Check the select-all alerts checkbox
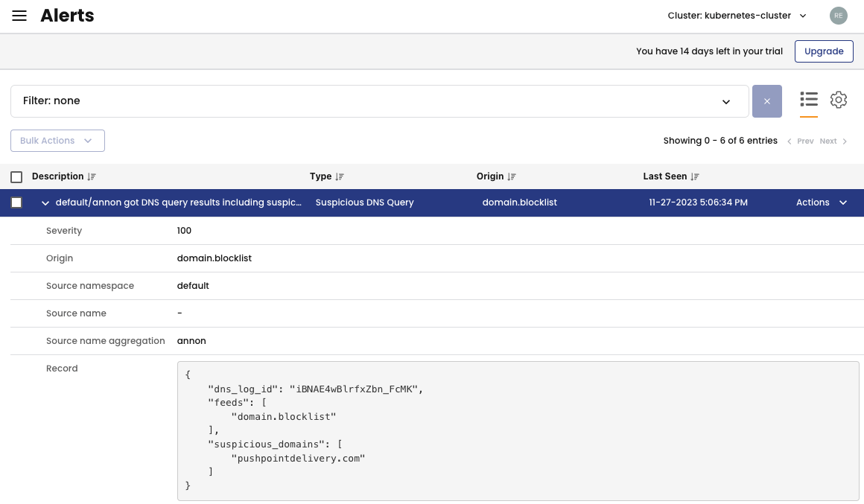This screenshot has height=504, width=864. click(x=16, y=177)
